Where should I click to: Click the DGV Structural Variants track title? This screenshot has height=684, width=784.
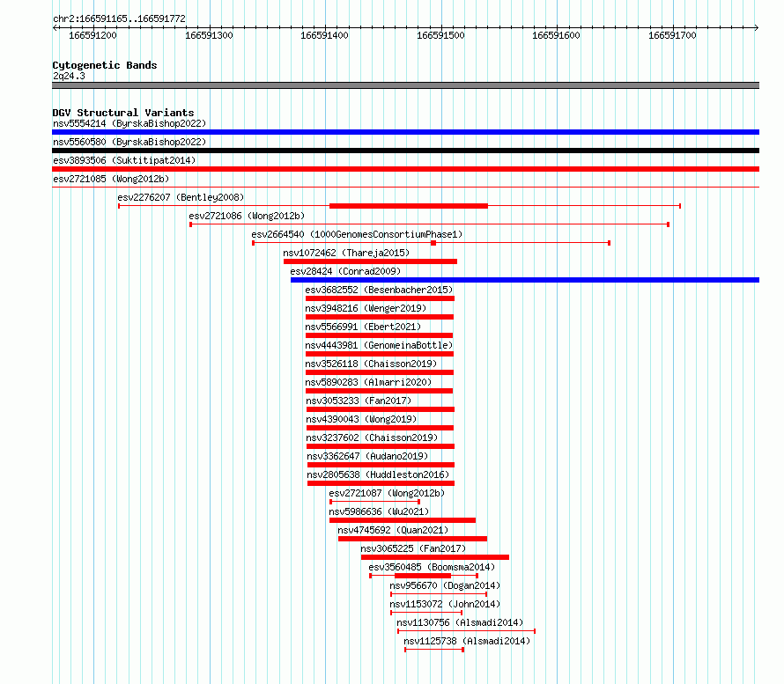tap(123, 113)
